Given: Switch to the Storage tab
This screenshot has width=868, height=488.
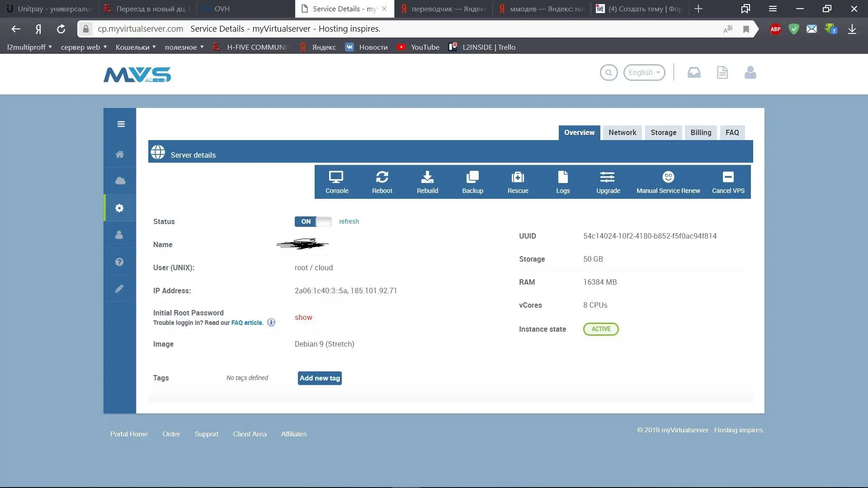Looking at the screenshot, I should click(x=663, y=132).
